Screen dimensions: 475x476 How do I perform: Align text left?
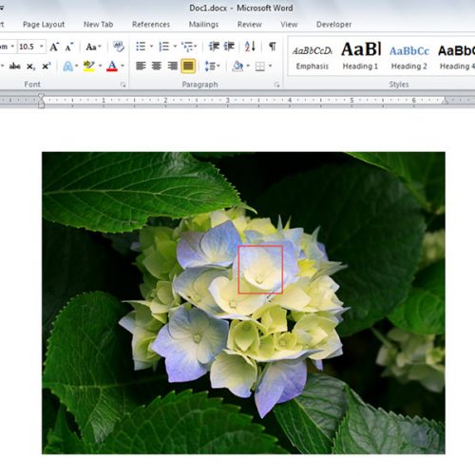[x=141, y=66]
